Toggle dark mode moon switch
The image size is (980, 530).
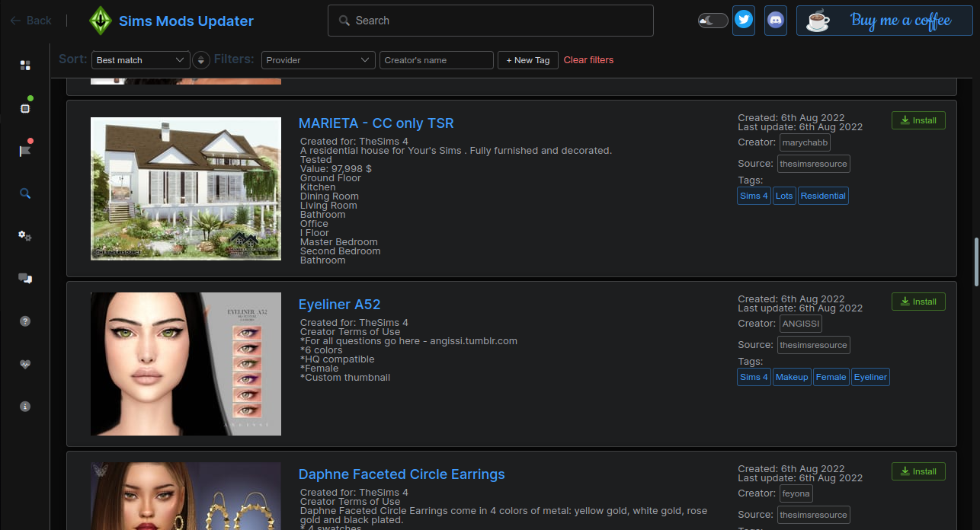[x=713, y=21]
